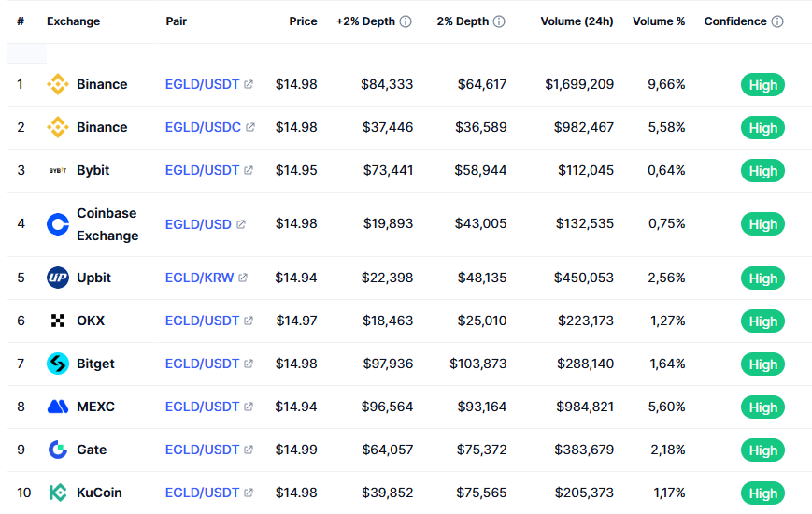Click the Upbit exchange logo

pyautogui.click(x=58, y=278)
